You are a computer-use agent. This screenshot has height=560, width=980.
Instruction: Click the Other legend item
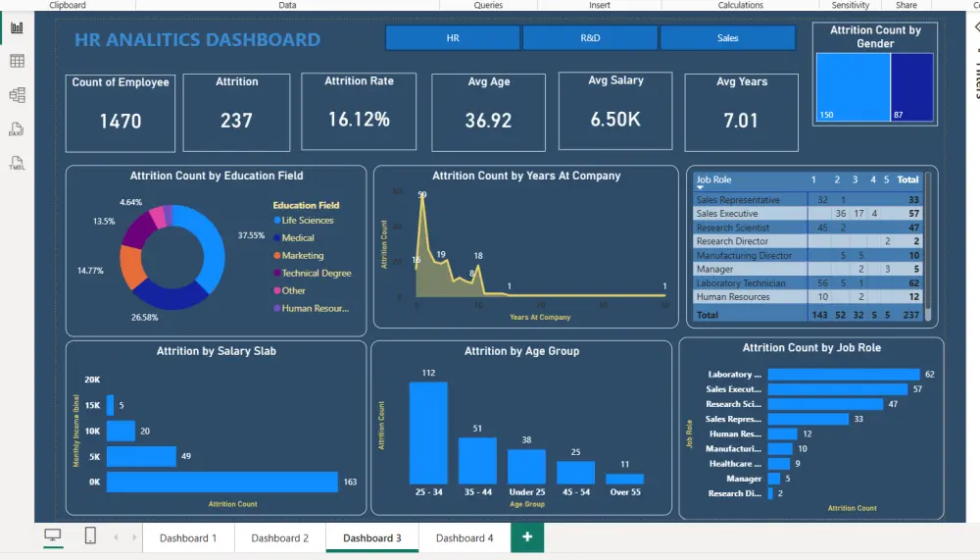[x=289, y=290]
